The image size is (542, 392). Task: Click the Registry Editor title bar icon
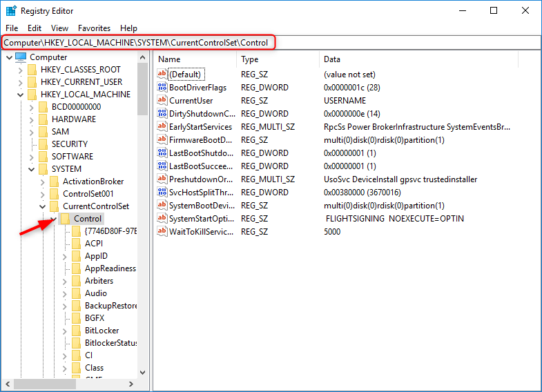[11, 11]
